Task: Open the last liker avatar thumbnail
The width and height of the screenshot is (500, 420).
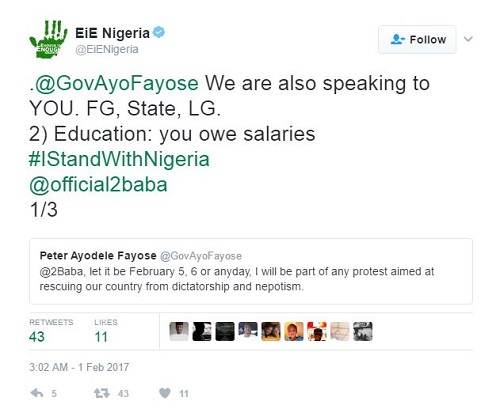Action: [x=363, y=331]
